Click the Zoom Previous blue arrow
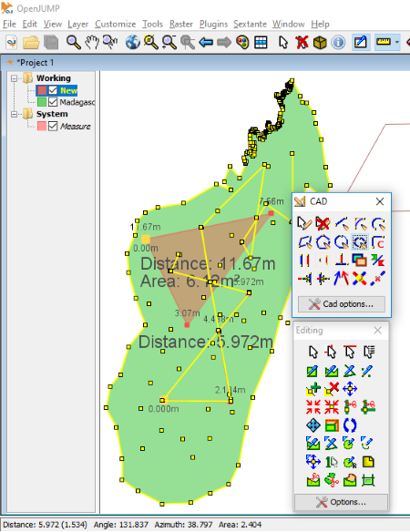Image resolution: width=410 pixels, height=532 pixels. [206, 43]
